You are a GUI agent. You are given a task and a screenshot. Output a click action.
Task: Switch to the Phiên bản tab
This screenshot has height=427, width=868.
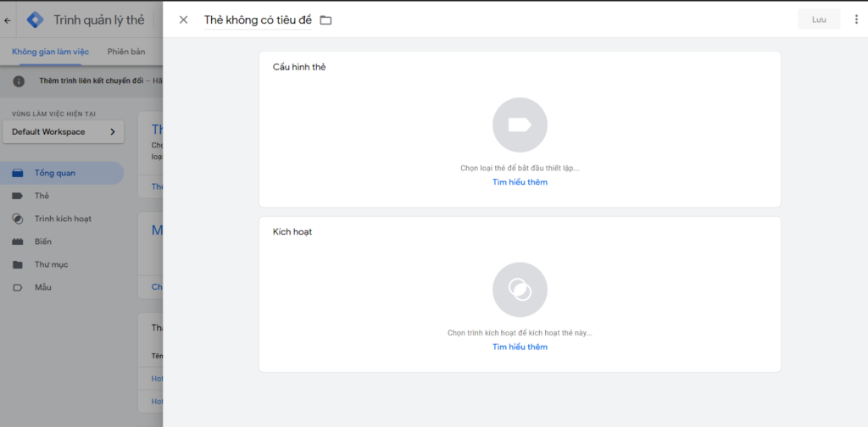[126, 52]
